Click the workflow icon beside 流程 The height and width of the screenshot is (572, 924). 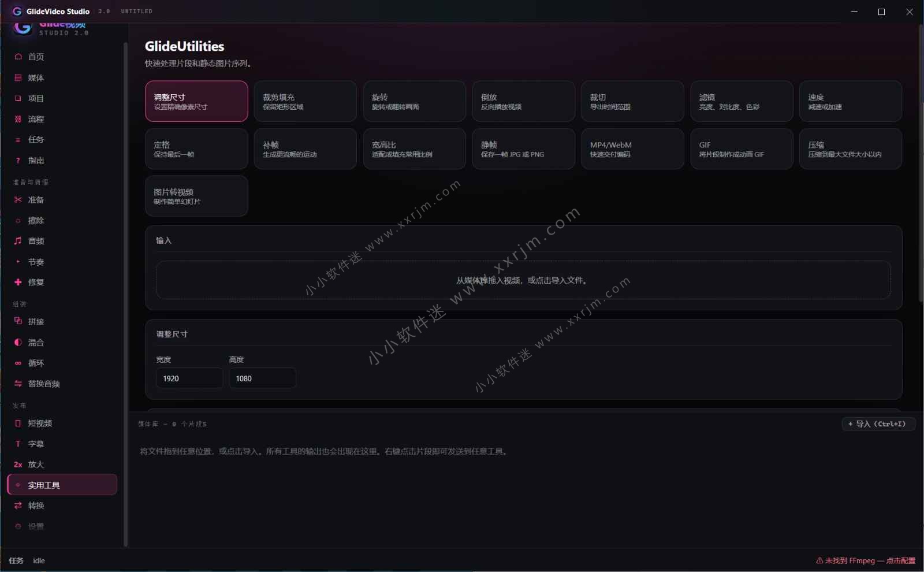[18, 119]
